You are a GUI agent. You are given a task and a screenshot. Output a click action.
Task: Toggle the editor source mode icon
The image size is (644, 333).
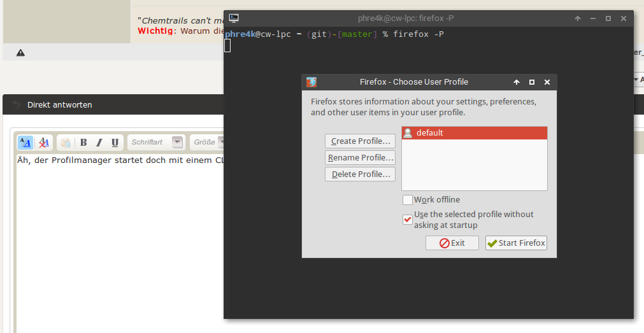tap(25, 143)
